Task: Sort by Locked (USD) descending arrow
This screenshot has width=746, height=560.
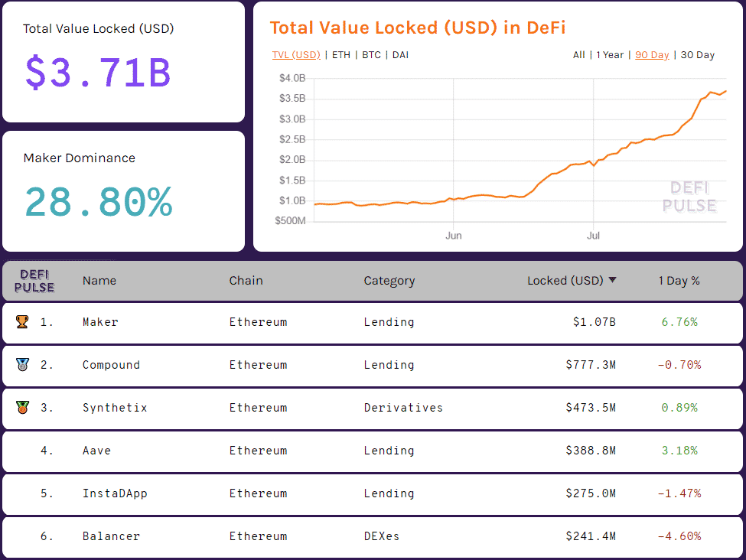Action: [x=612, y=281]
